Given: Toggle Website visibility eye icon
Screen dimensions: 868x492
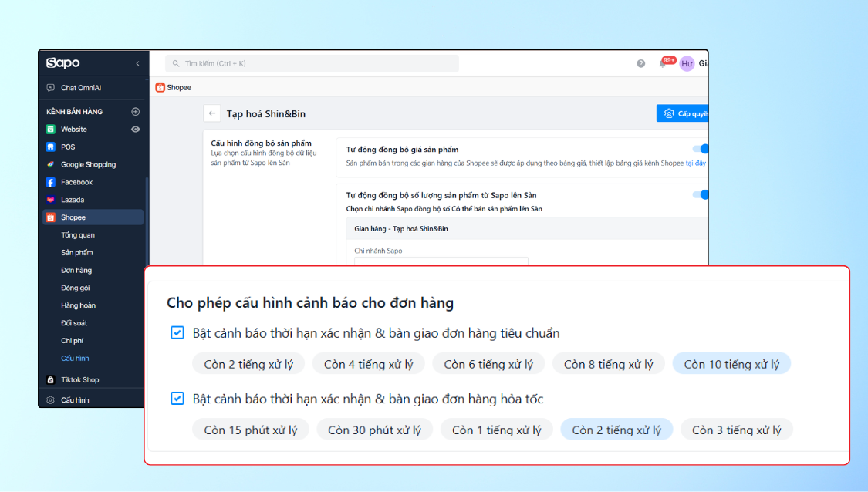Looking at the screenshot, I should [136, 130].
